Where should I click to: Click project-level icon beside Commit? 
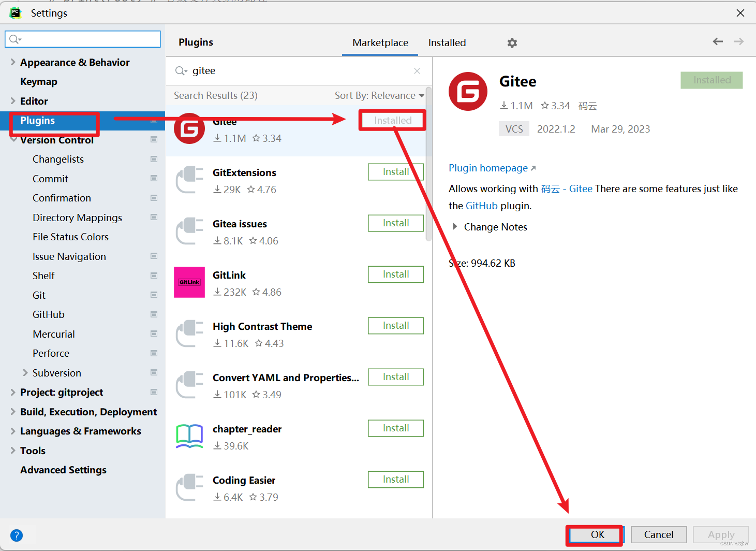coord(154,178)
